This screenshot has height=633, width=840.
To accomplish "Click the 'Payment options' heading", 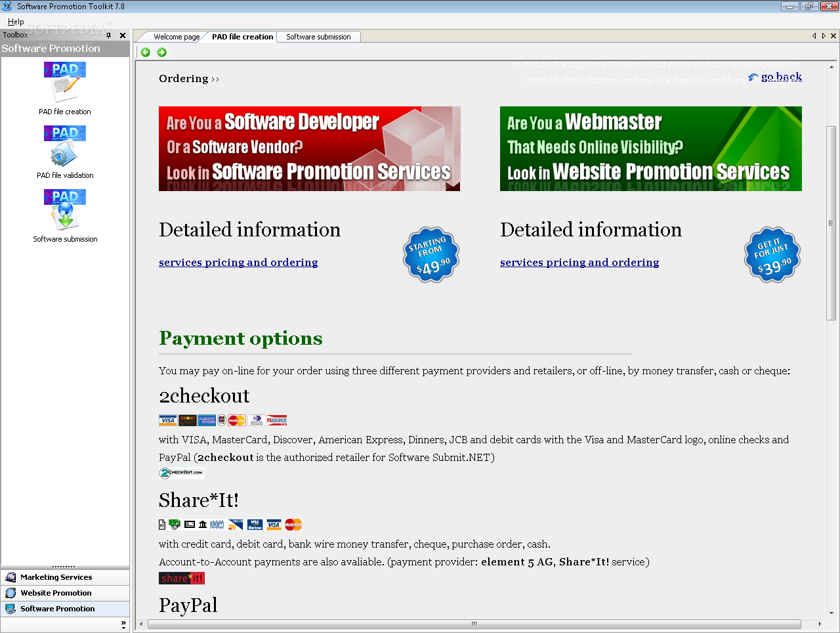I will coord(241,338).
